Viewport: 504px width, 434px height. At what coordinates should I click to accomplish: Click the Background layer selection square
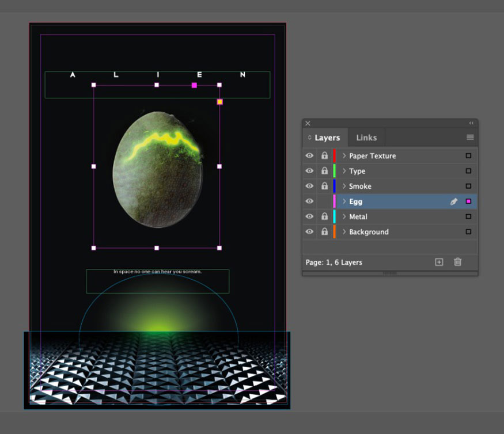(x=468, y=231)
